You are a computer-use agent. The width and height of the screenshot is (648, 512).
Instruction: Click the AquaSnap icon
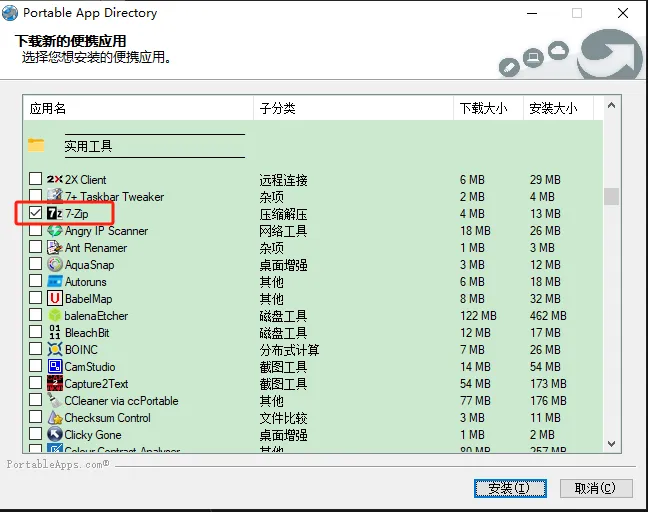point(55,264)
